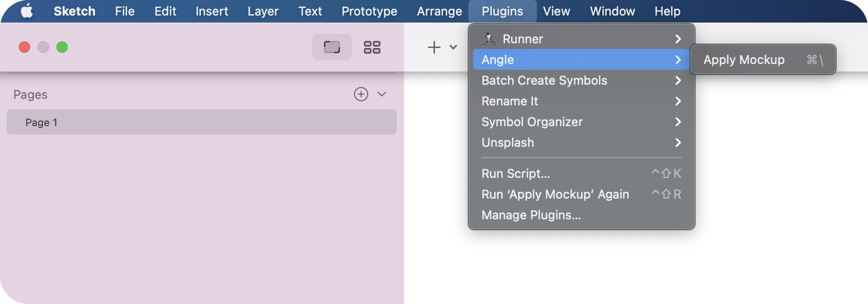Expand the Insert dropdown chevron
This screenshot has width=868, height=304.
coord(453,47)
